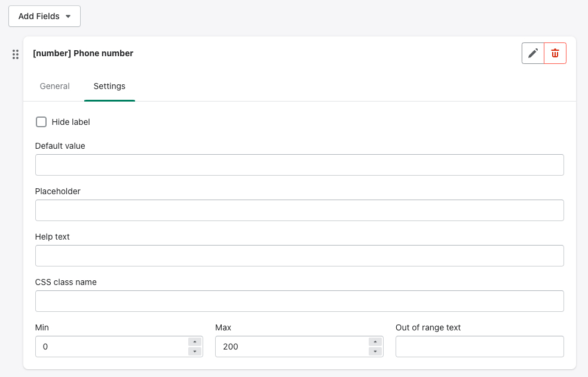Click the red trash delete icon
The width and height of the screenshot is (588, 377).
coord(555,53)
